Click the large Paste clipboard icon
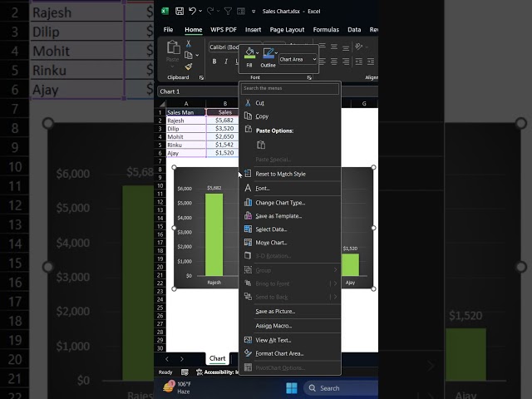This screenshot has height=399, width=532. click(x=173, y=47)
